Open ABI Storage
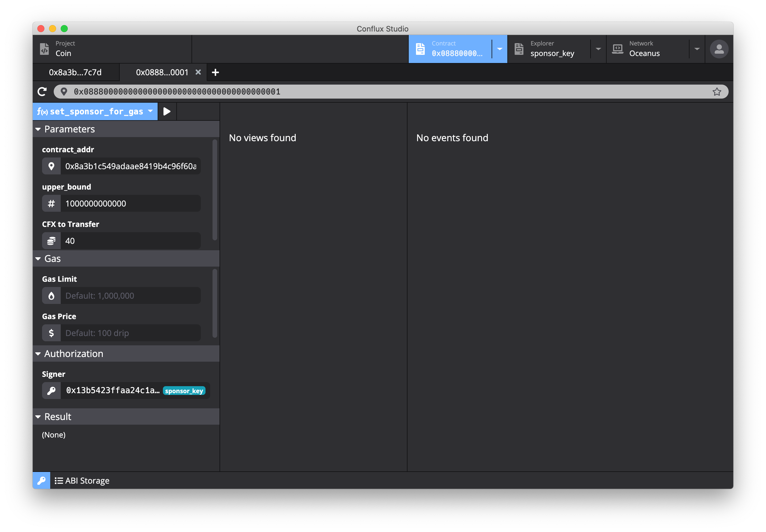 pos(82,480)
